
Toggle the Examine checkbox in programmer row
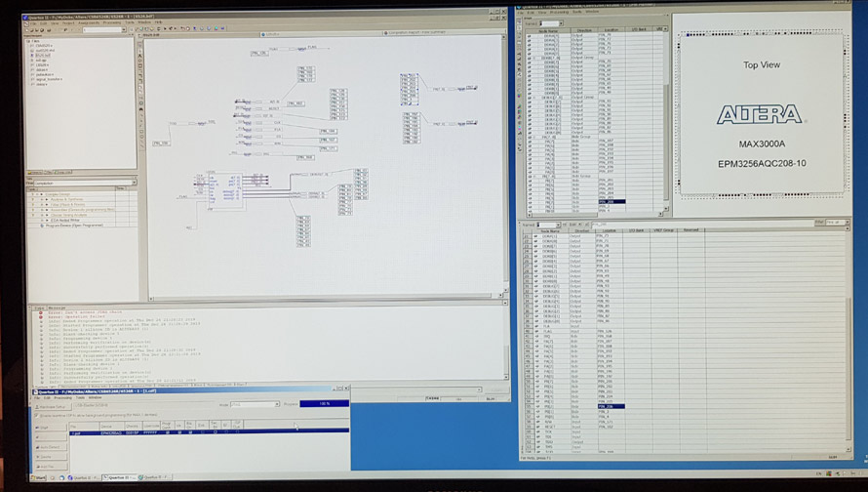tap(202, 432)
